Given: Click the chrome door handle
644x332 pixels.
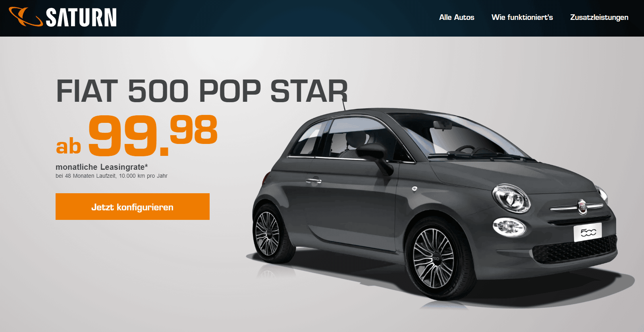Looking at the screenshot, I should pos(314,181).
